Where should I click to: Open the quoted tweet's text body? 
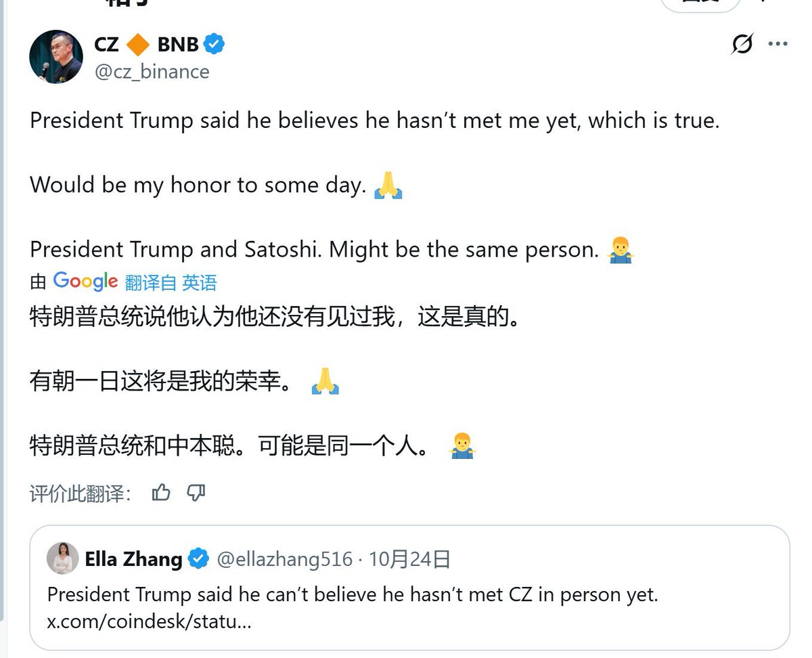pos(352,594)
